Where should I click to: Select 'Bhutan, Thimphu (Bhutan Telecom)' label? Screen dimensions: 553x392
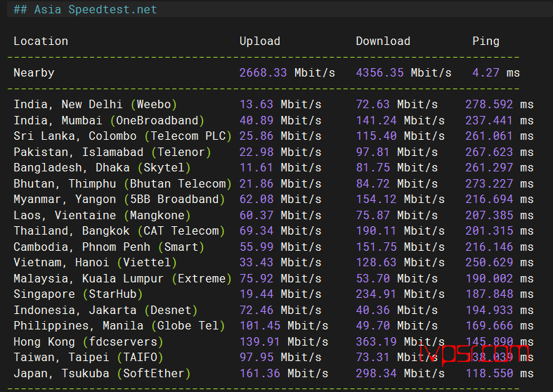[x=123, y=184]
